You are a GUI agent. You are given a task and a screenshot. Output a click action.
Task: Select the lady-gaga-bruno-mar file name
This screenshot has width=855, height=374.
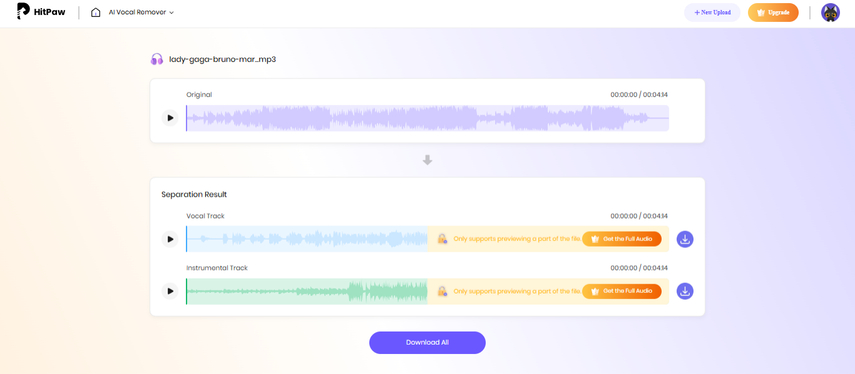[222, 59]
